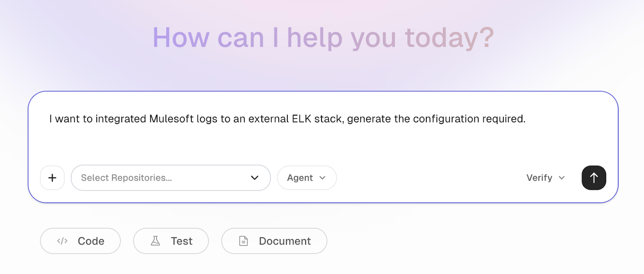
Task: Select the code brackets icon on the Code chip
Action: coord(62,241)
